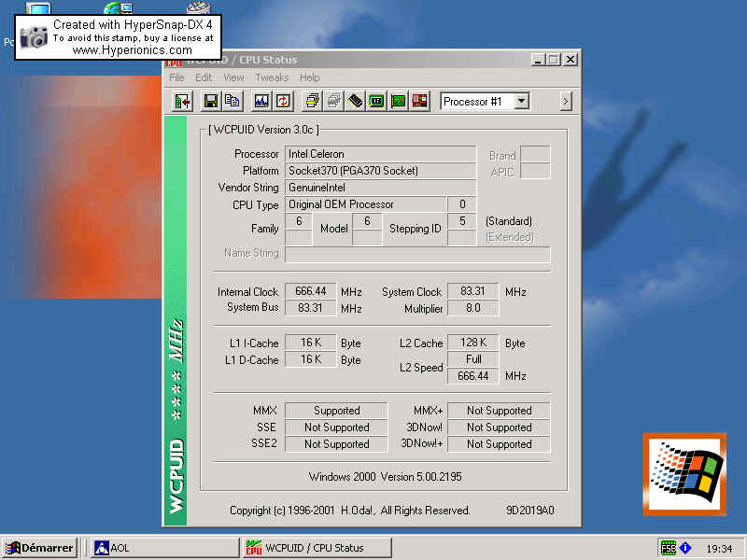Click the red motherboard device icon
Image resolution: width=747 pixels, height=560 pixels.
[419, 101]
